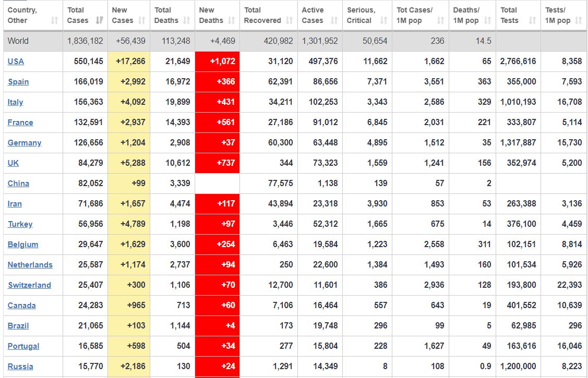Screen dimensions: 588x378
Task: Select Turkey active cases 52,312
Action: click(326, 224)
